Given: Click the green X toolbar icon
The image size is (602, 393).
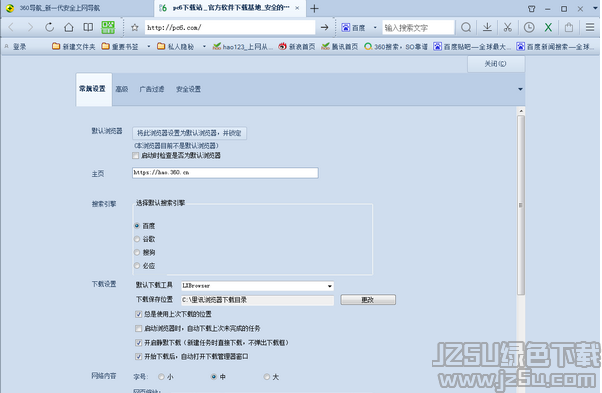Looking at the screenshot, I should coord(548,27).
